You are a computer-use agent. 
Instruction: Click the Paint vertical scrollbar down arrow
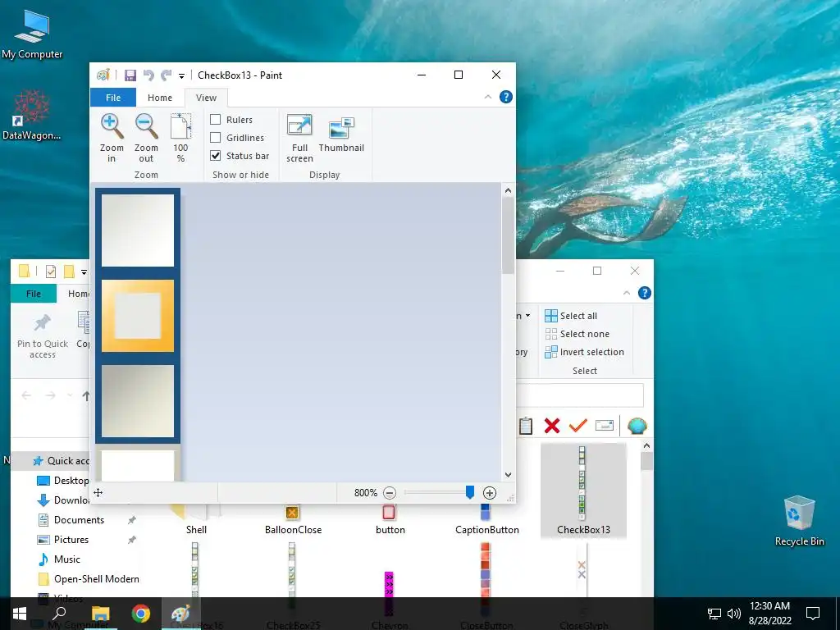pyautogui.click(x=508, y=475)
